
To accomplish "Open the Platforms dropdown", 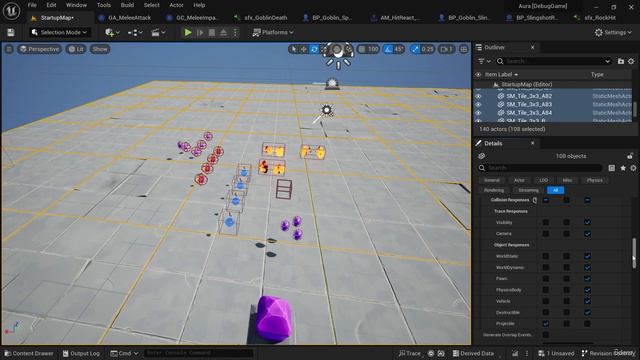I will coord(273,32).
